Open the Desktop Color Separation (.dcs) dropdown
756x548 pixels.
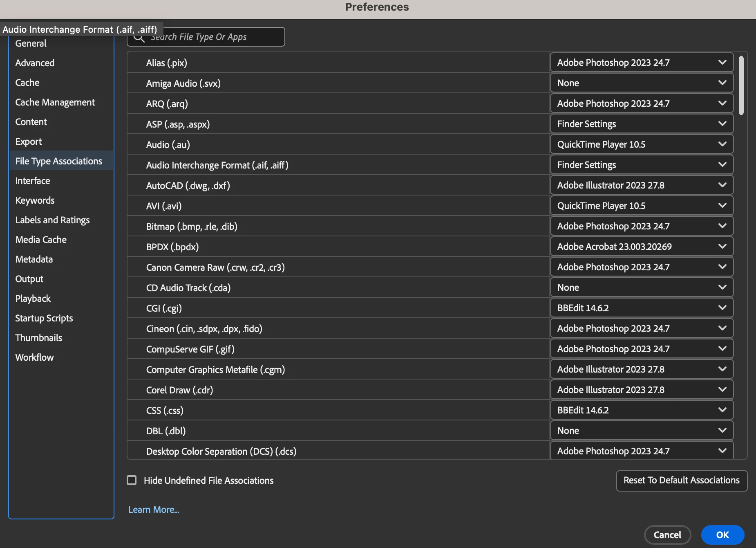(642, 450)
